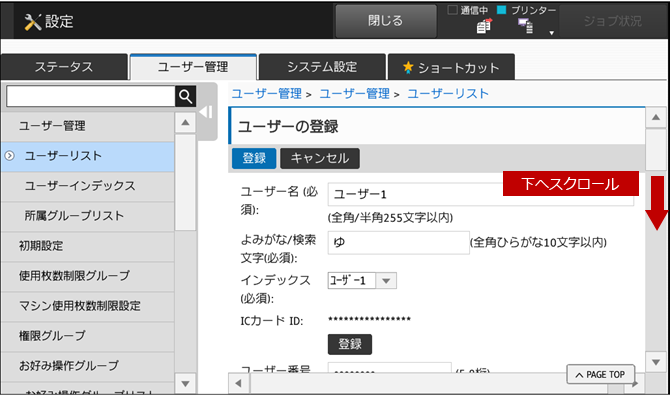This screenshot has height=396, width=670.
Task: Open マシン使用枚数制限設定 in the sidebar
Action: pos(88,306)
